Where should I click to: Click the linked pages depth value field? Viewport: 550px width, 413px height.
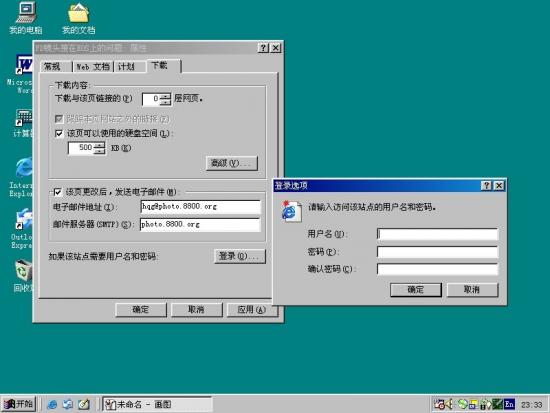coord(151,99)
